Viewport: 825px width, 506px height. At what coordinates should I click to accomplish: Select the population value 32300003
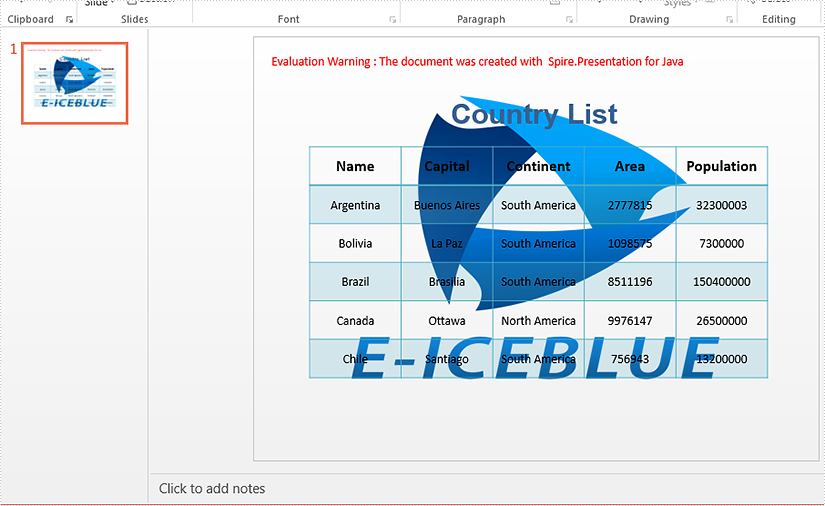coord(721,205)
